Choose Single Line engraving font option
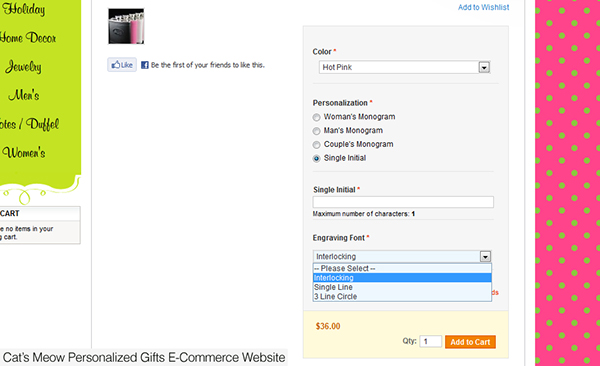 pos(402,287)
